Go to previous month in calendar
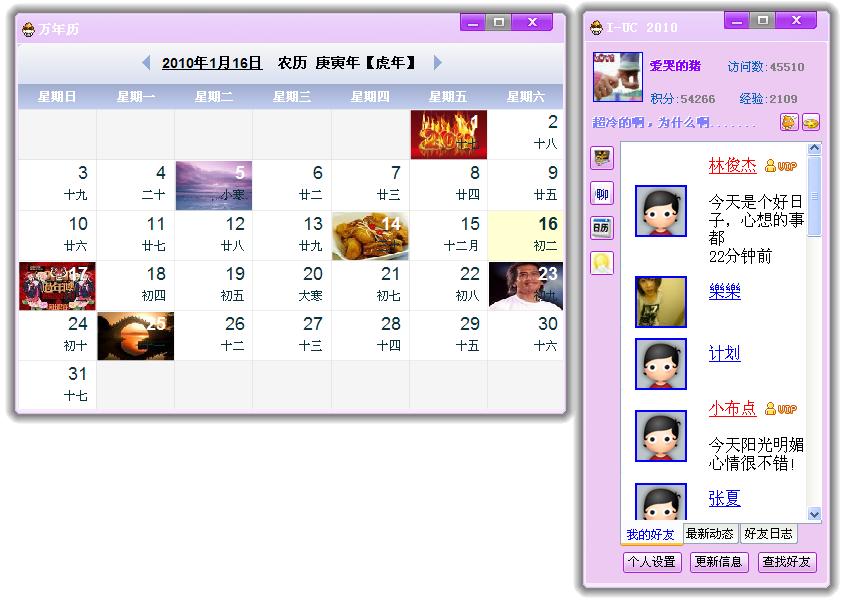 click(146, 62)
